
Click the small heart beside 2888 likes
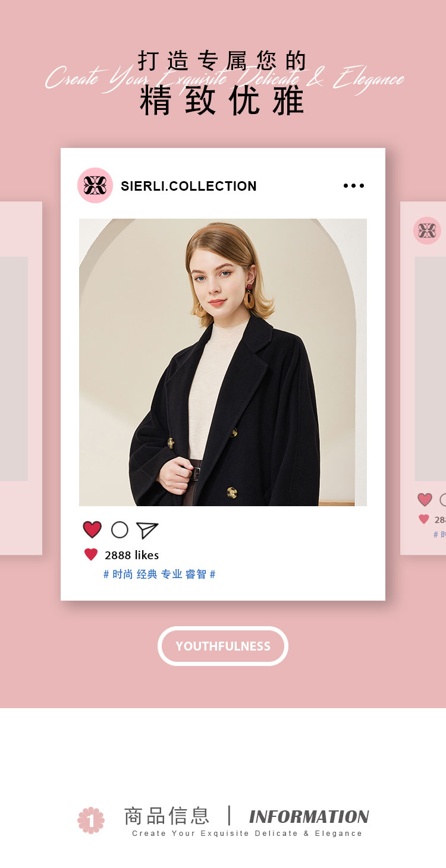pyautogui.click(x=91, y=555)
